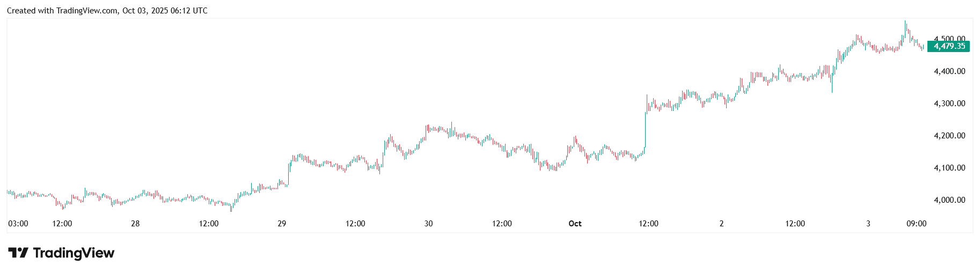Click the 'Created with TradingView.com' text
Image resolution: width=980 pixels, height=273 pixels.
coord(62,11)
